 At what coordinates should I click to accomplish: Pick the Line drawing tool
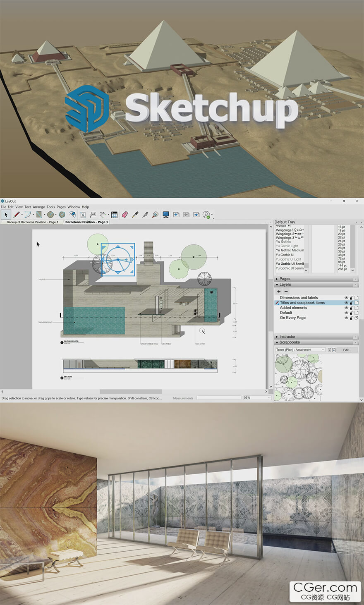pyautogui.click(x=16, y=215)
